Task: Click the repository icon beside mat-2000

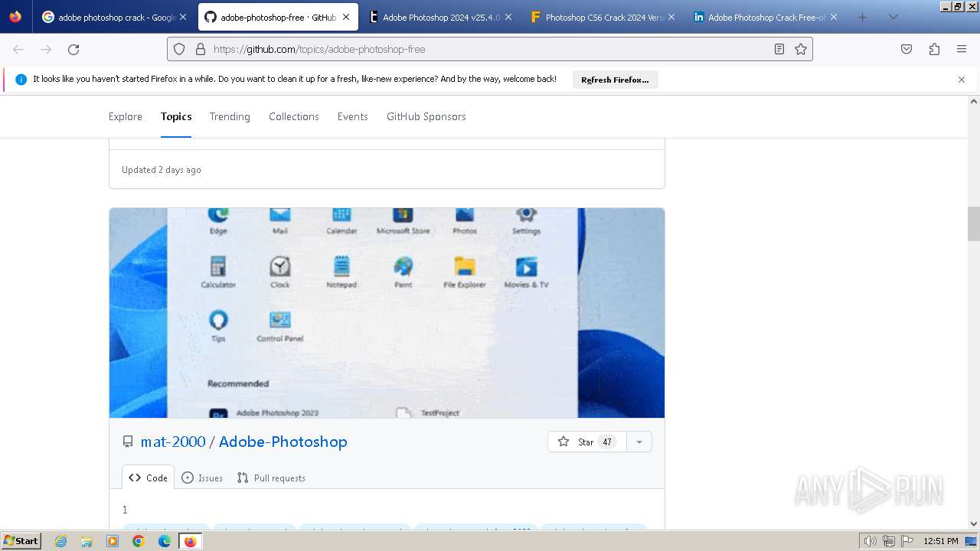Action: click(128, 442)
